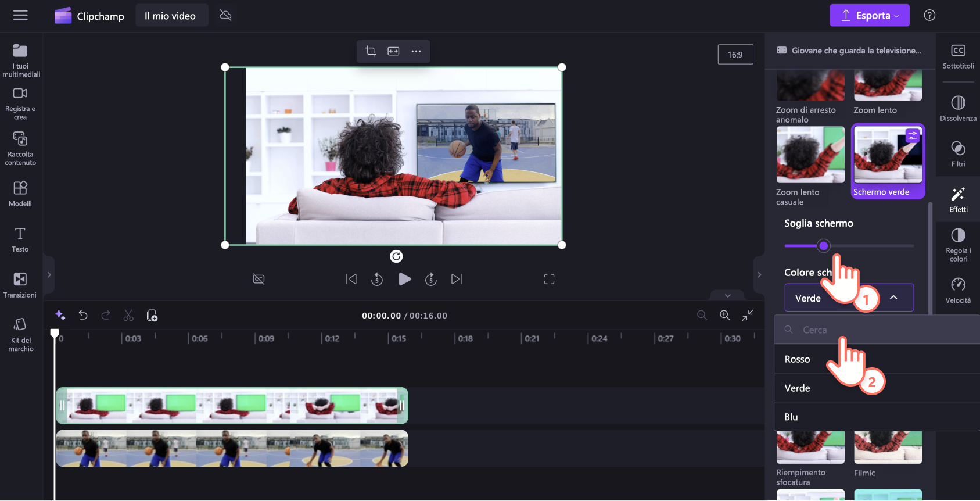This screenshot has height=501, width=980.
Task: Open Regola i colori tab
Action: [x=958, y=245]
